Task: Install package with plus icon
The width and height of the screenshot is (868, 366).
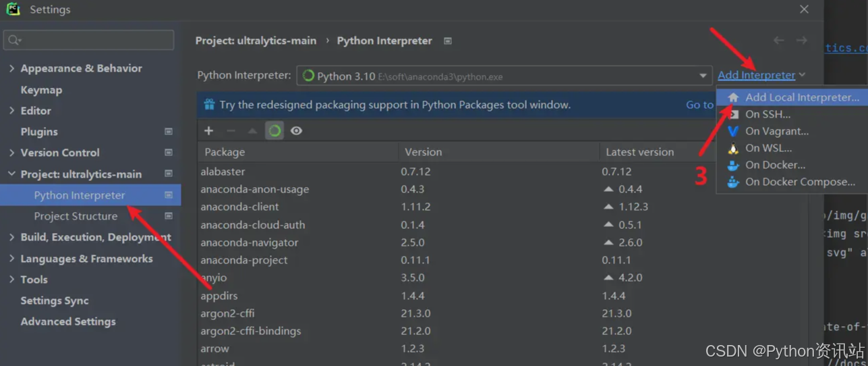Action: tap(208, 130)
